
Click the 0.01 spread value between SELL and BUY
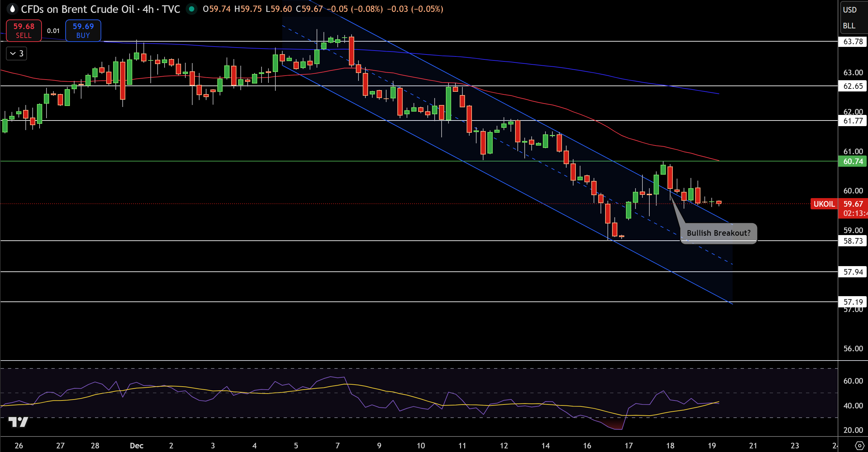[53, 31]
